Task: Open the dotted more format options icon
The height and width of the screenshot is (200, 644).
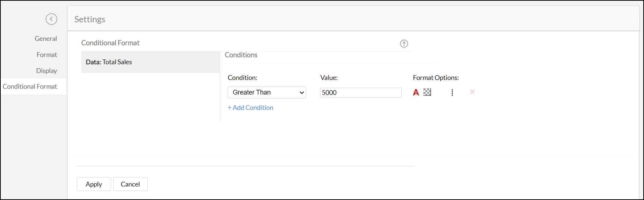Action: click(452, 92)
